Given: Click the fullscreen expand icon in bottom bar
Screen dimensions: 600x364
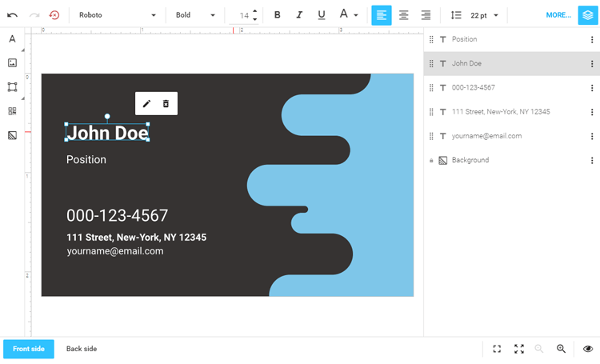Looking at the screenshot, I should tap(519, 349).
